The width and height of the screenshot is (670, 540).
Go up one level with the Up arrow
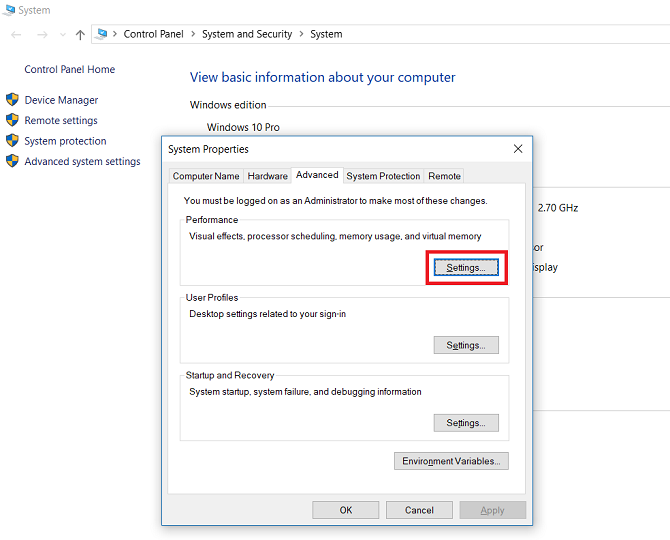tap(80, 35)
